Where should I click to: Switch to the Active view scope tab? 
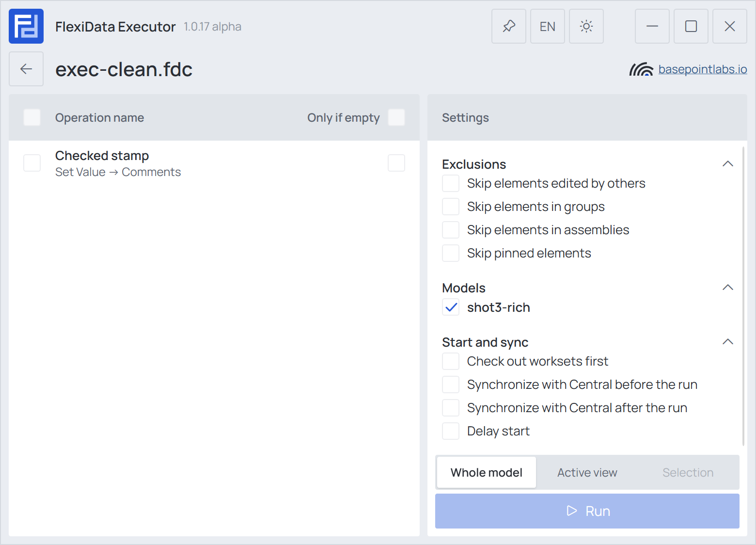point(587,472)
